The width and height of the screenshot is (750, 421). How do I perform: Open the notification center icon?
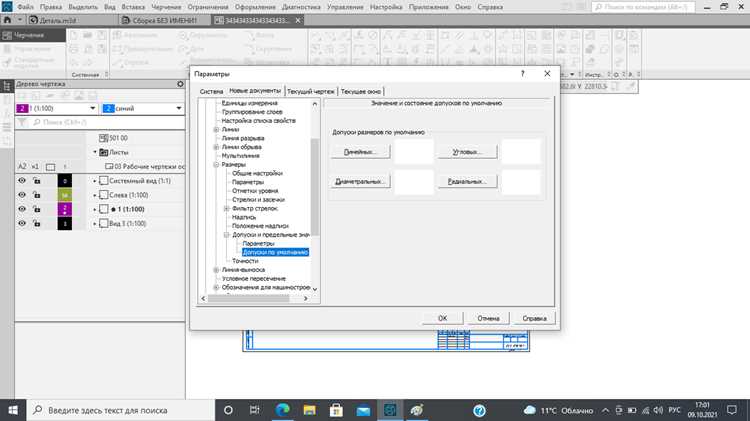(731, 410)
